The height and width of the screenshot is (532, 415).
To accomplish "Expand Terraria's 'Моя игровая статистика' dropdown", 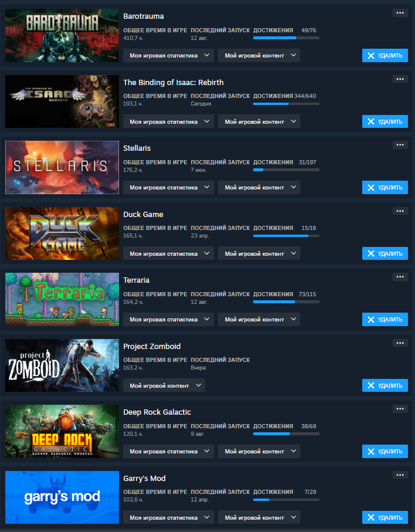I will pos(168,319).
